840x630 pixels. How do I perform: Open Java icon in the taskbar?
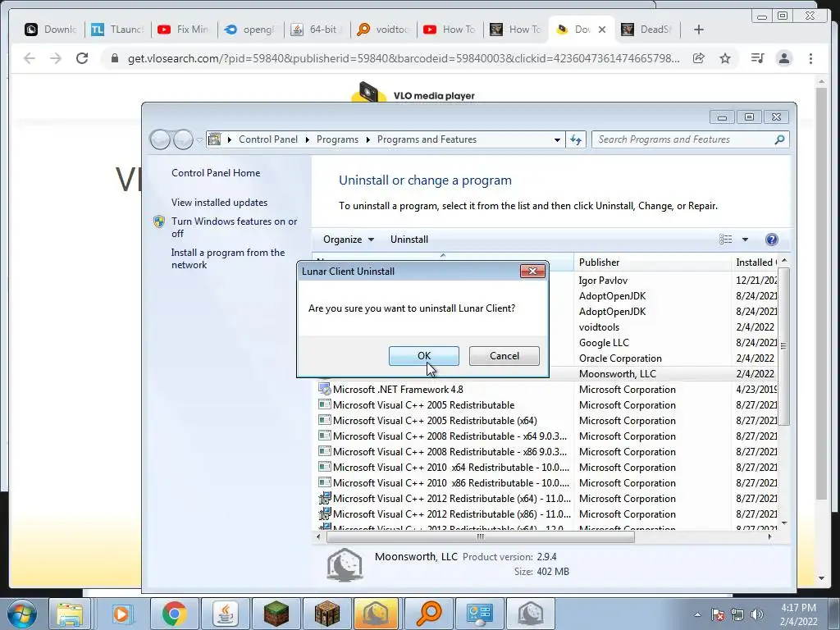(226, 614)
